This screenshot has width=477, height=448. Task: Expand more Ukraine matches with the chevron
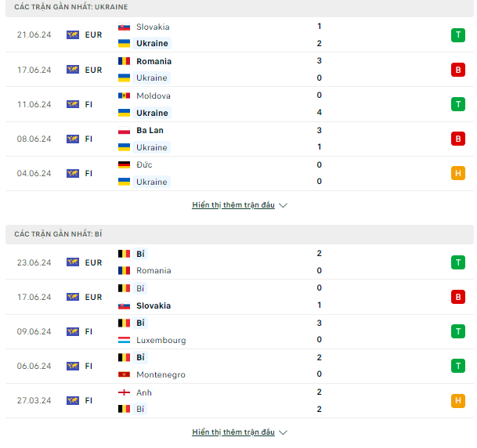[x=283, y=205]
